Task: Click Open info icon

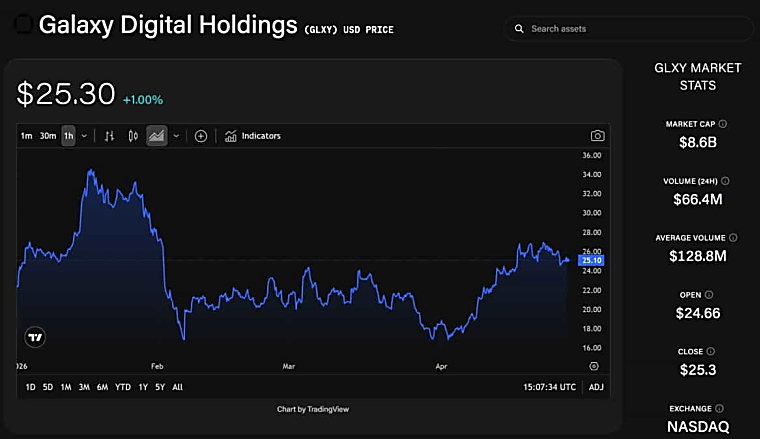Action: pyautogui.click(x=709, y=295)
